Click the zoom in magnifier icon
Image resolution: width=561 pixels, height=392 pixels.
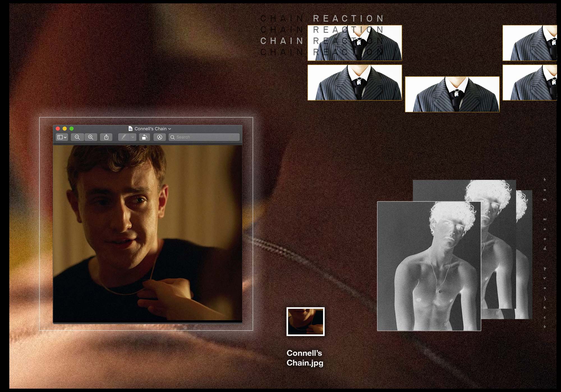click(x=91, y=137)
